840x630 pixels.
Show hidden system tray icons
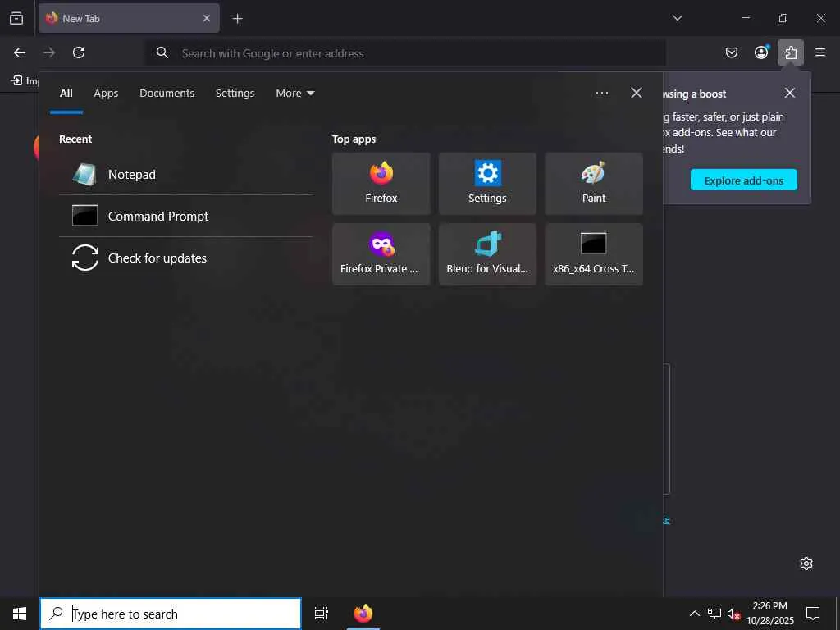(x=694, y=614)
